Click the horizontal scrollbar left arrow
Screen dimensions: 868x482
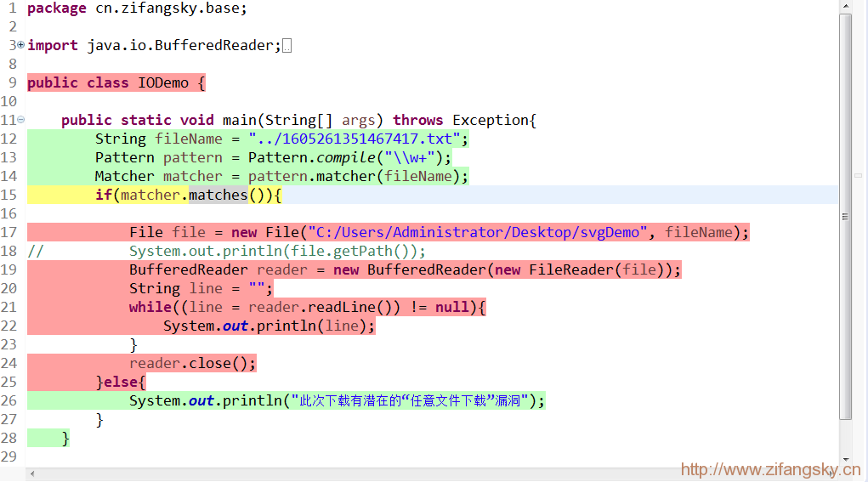point(32,473)
